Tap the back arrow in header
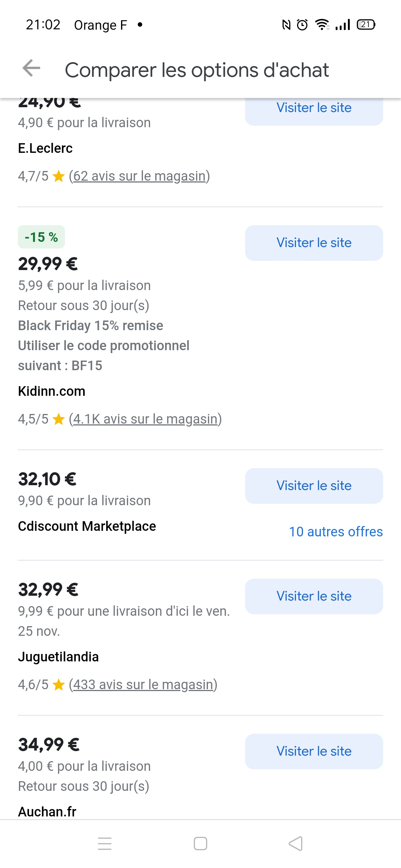Image resolution: width=401 pixels, height=868 pixels. click(31, 68)
